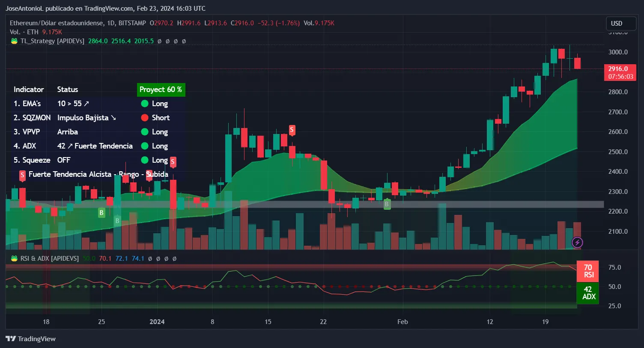Viewport: 644px width, 348px height.
Task: Click the green B buy marker near Feb
Action: click(x=387, y=204)
